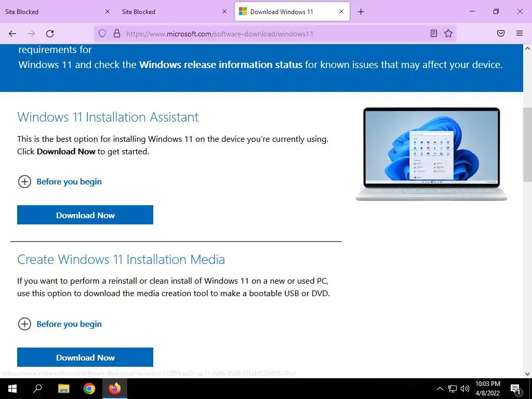This screenshot has height=399, width=532.
Task: Bookmark this page with the star
Action: pos(448,33)
